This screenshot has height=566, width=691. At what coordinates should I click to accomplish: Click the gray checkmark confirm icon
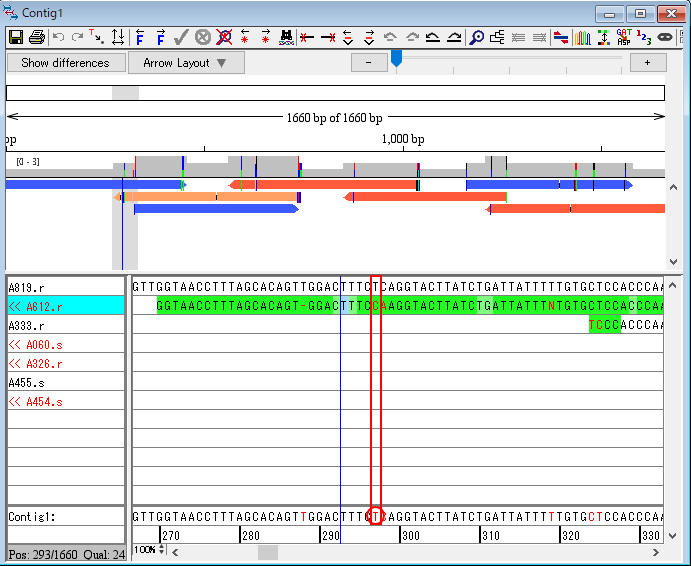pos(181,37)
